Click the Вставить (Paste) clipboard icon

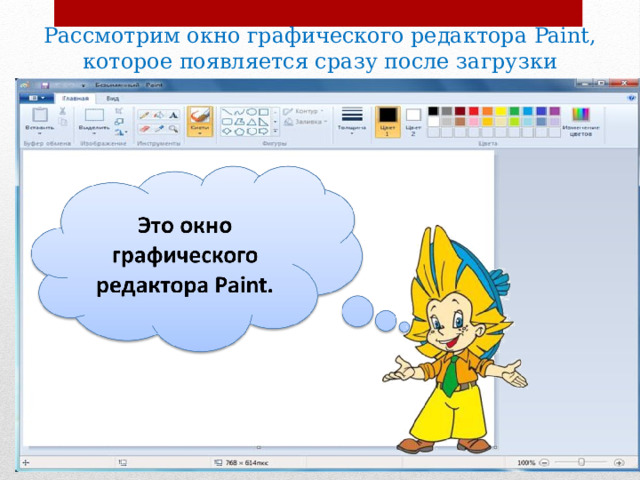[40, 115]
